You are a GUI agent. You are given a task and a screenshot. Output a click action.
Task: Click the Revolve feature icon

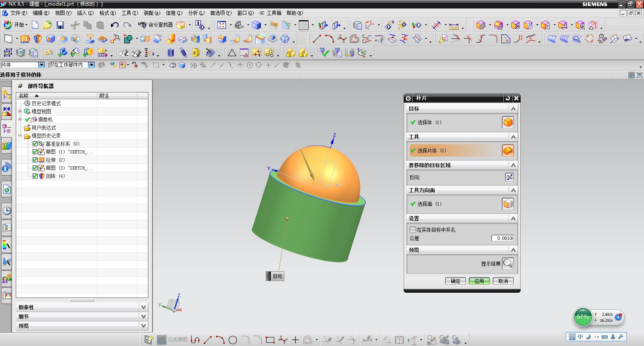(38, 39)
